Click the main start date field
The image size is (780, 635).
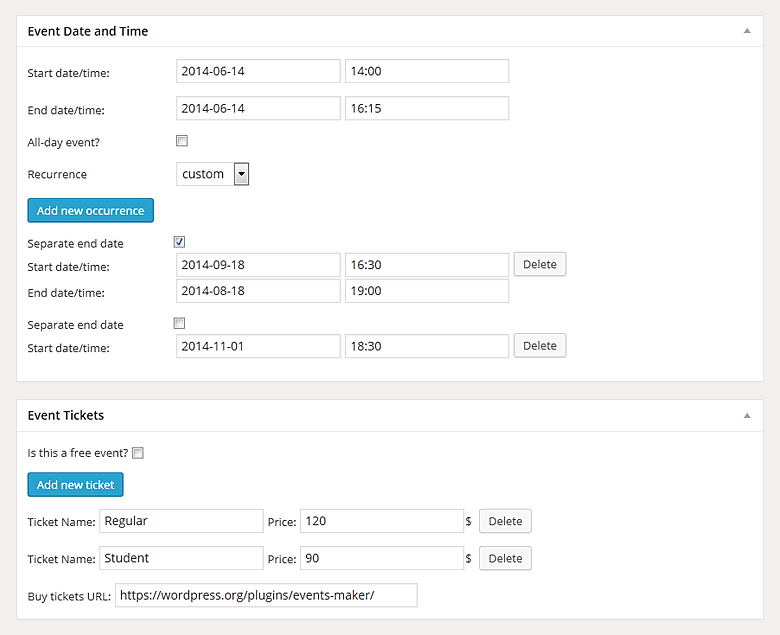258,71
